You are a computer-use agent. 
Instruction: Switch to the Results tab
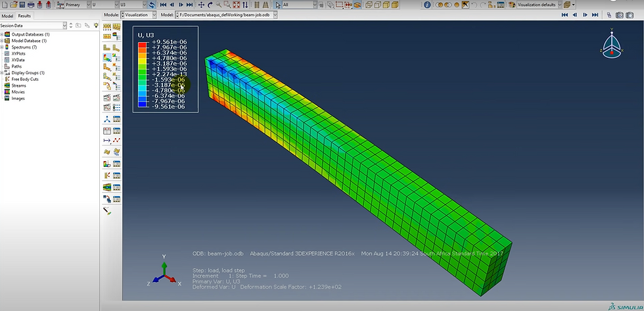[24, 16]
